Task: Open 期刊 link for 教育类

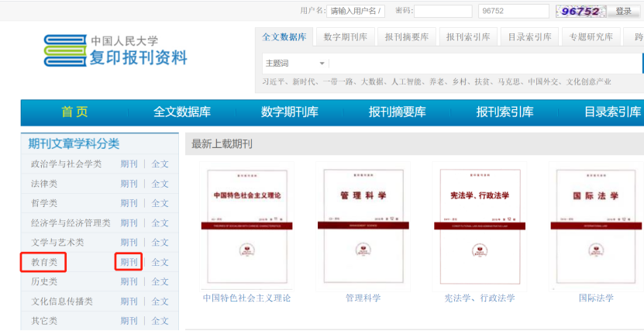Action: [x=129, y=262]
